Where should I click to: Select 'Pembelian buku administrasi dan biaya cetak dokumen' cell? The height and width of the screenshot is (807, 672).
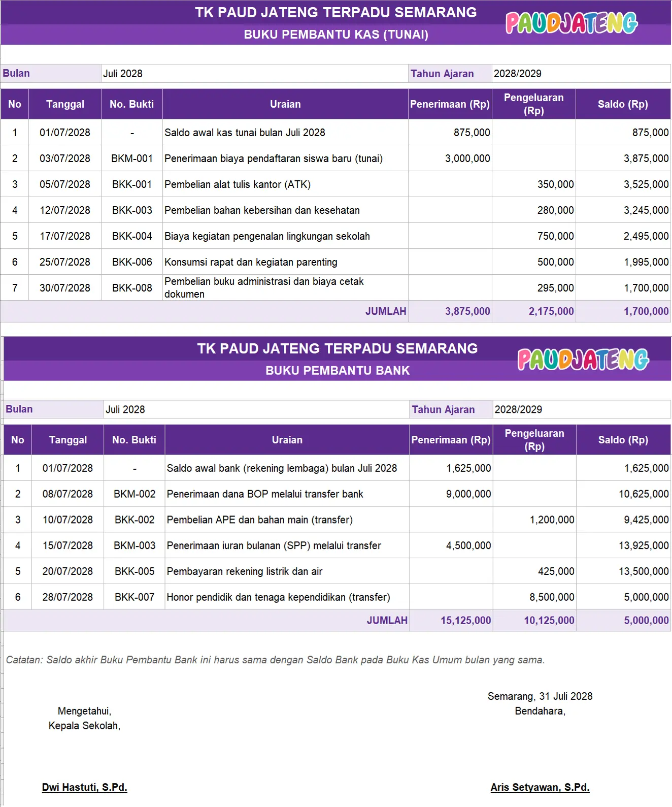(285, 288)
